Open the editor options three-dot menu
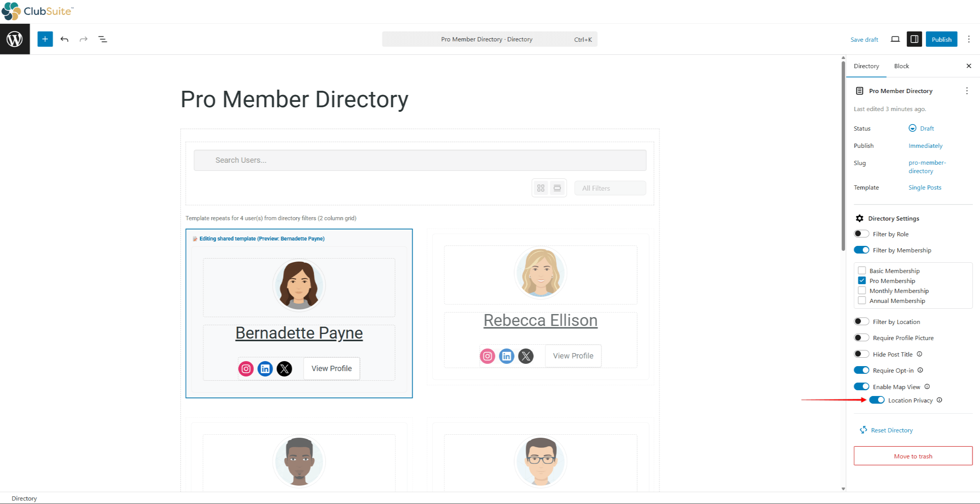The image size is (980, 504). (x=969, y=39)
